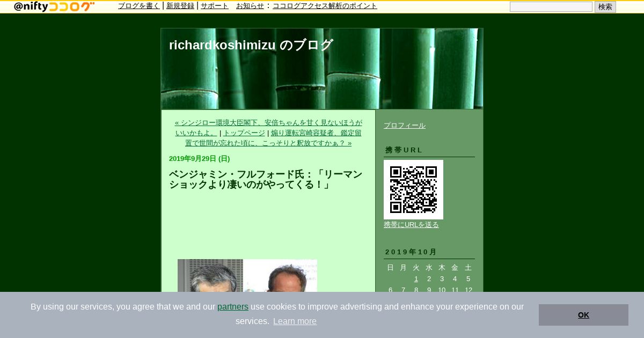Viewport: 644px width, 338px height.
Task: Click the 携帯URL sidebar heading
Action: pyautogui.click(x=404, y=150)
